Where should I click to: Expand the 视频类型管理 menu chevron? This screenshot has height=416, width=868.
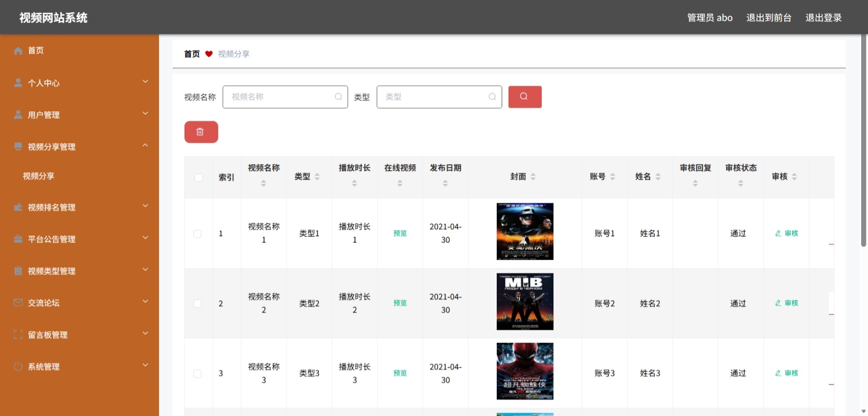tap(145, 270)
